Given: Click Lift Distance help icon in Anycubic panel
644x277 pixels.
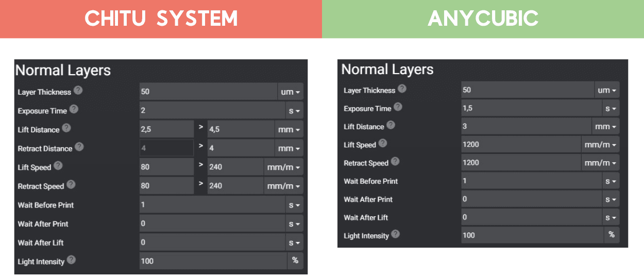Looking at the screenshot, I should pos(391,125).
